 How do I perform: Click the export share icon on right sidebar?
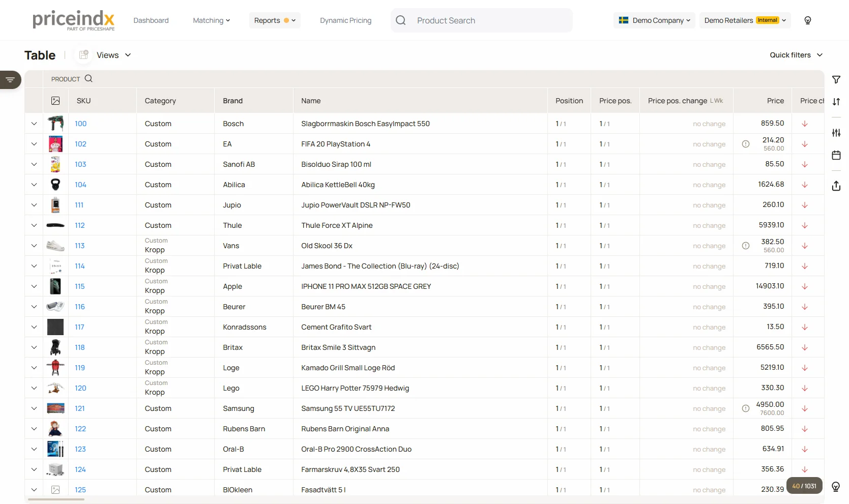click(x=836, y=186)
